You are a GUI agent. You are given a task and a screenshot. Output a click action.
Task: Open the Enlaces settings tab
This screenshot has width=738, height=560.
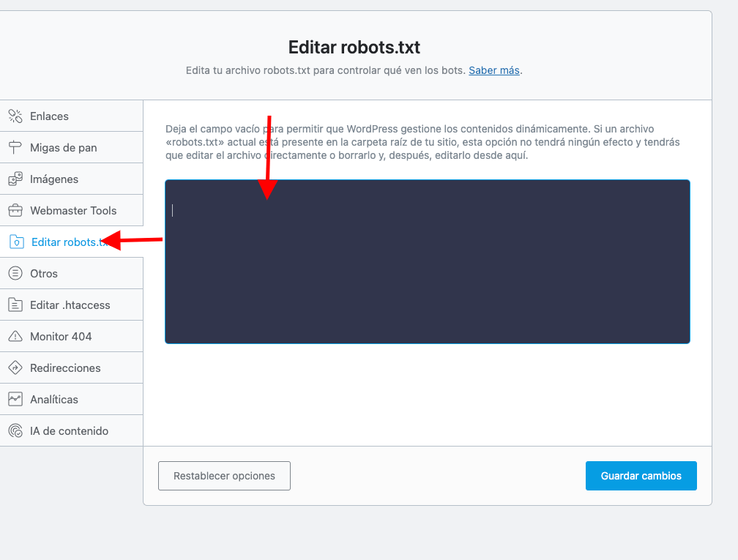(71, 116)
